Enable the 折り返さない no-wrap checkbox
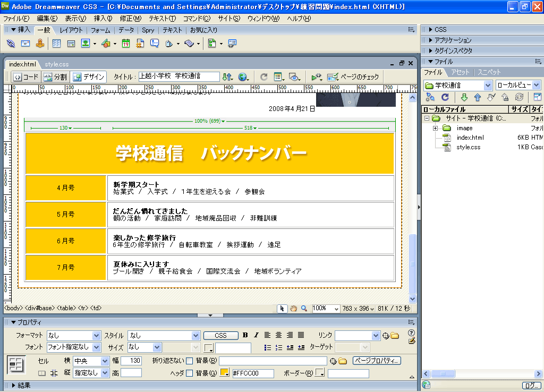Image resolution: width=544 pixels, height=392 pixels. 189,361
